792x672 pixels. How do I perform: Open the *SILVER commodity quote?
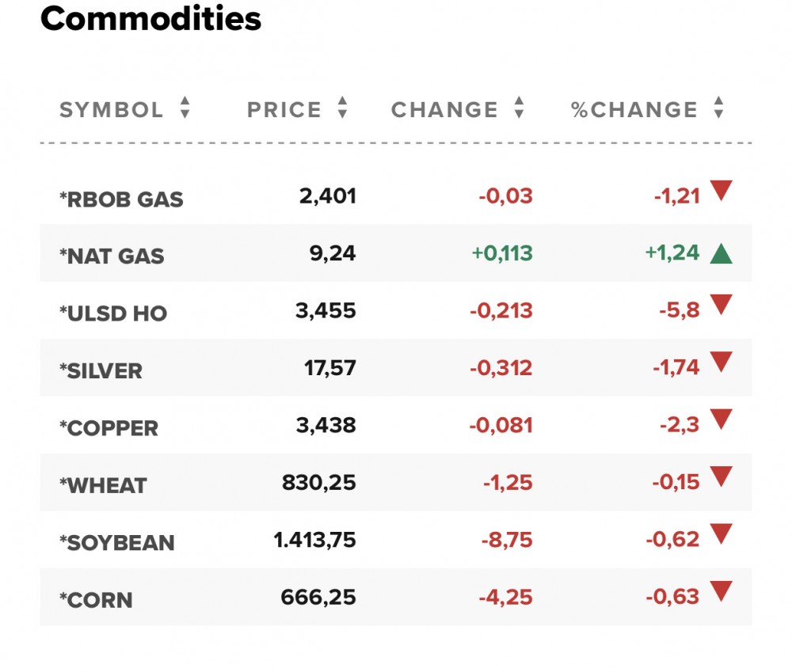point(101,370)
